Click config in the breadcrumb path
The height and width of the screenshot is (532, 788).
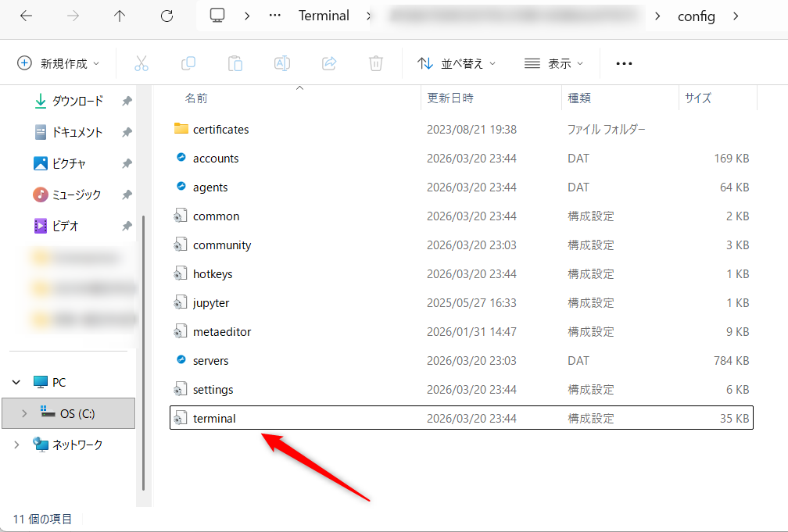pos(697,16)
